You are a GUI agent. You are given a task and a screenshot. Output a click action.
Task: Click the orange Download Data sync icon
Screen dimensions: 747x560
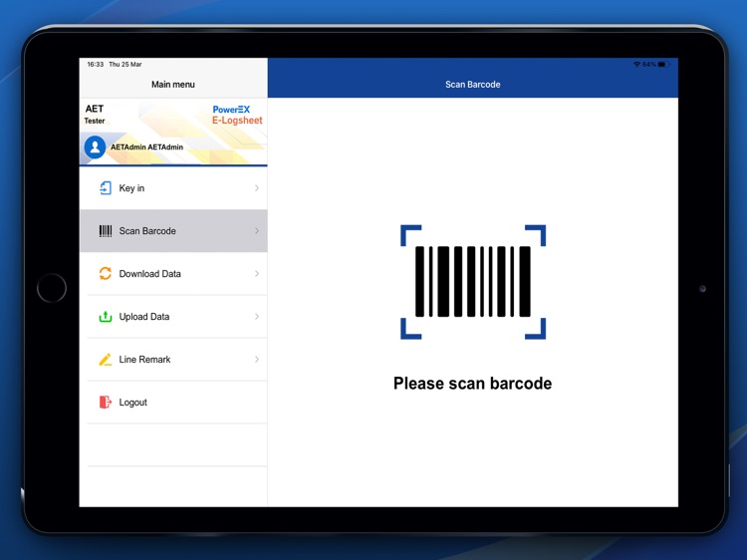pyautogui.click(x=106, y=274)
